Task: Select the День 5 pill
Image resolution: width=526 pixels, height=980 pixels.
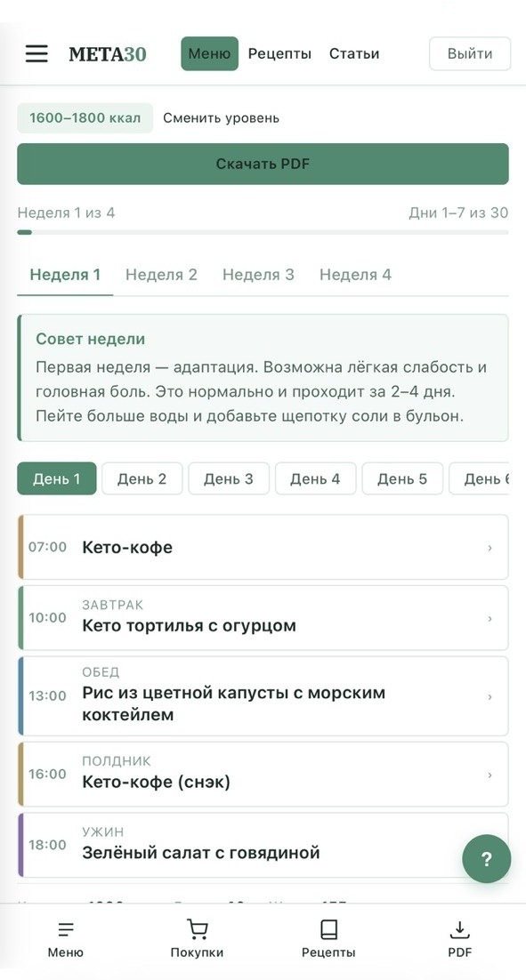Action: click(x=402, y=478)
